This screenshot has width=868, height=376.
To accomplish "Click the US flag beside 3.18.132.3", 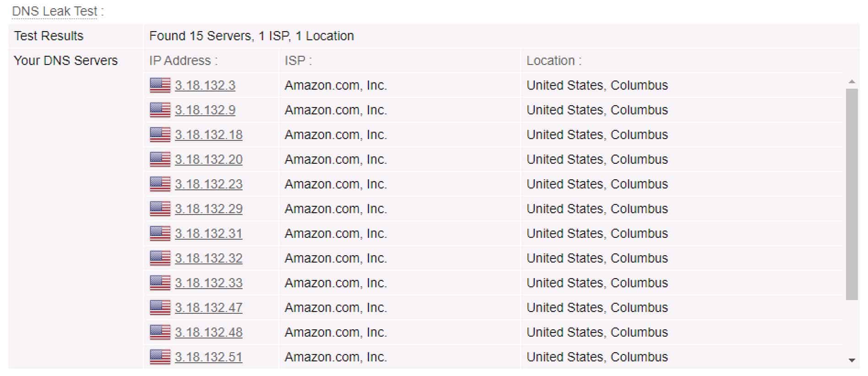I will pos(160,85).
